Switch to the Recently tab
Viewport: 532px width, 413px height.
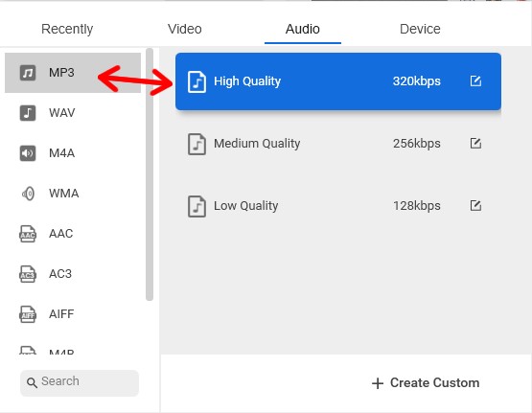tap(67, 29)
